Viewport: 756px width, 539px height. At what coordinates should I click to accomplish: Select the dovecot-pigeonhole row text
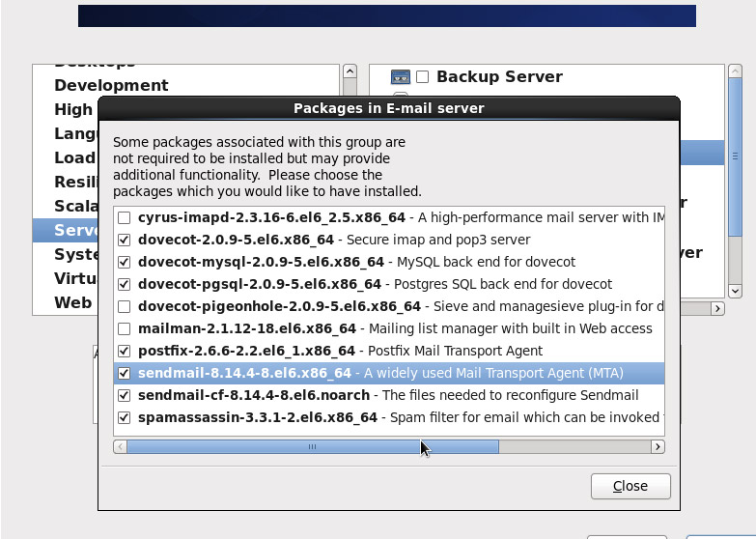click(x=389, y=306)
